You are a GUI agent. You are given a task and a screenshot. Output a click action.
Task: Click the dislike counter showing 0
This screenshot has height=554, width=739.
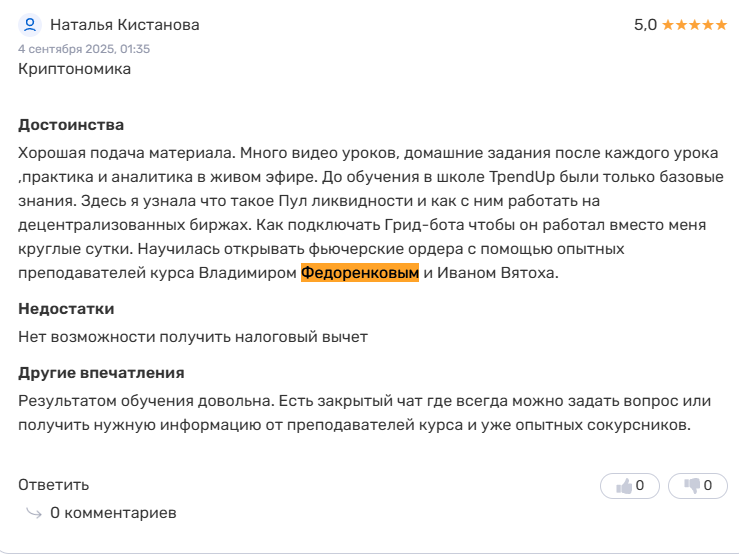pyautogui.click(x=708, y=486)
